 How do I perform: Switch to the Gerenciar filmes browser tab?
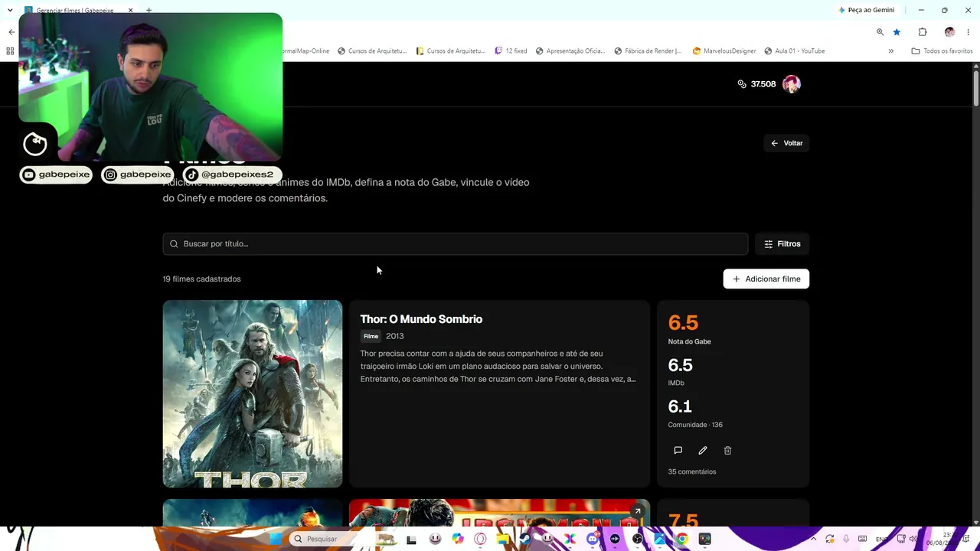tap(77, 10)
